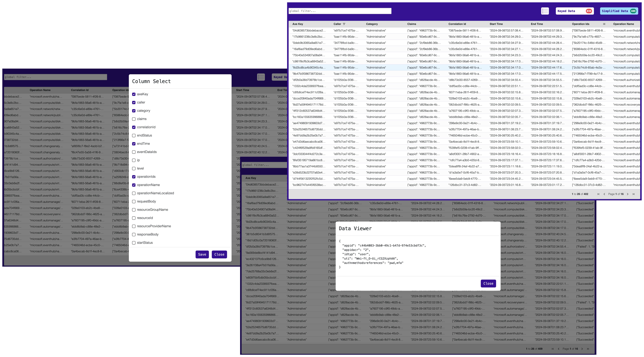Click Caller cell in "bc160a155635996866..." row of 402-record table
The image size is (644, 357).
(346, 117)
